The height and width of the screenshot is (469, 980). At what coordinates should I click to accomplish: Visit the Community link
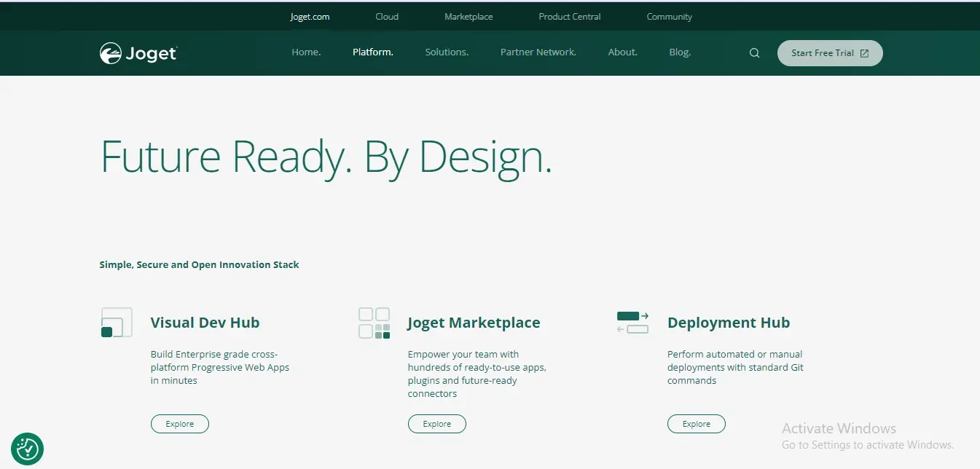click(x=670, y=17)
